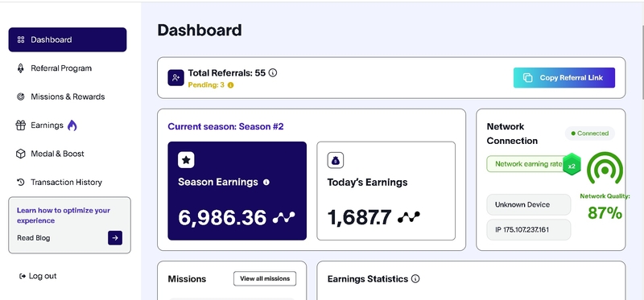Image resolution: width=644 pixels, height=300 pixels.
Task: Click copy icon in Copy Referral Link
Action: [528, 77]
